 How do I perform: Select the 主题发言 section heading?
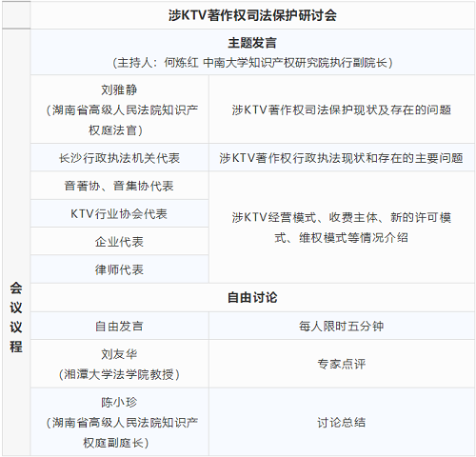click(x=252, y=43)
